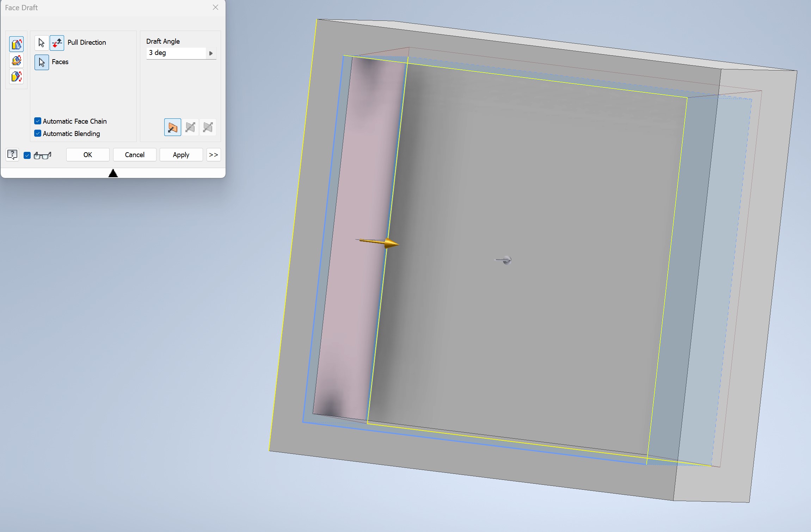Uncheck the preview enable checkbox
The width and height of the screenshot is (811, 532).
pyautogui.click(x=27, y=155)
